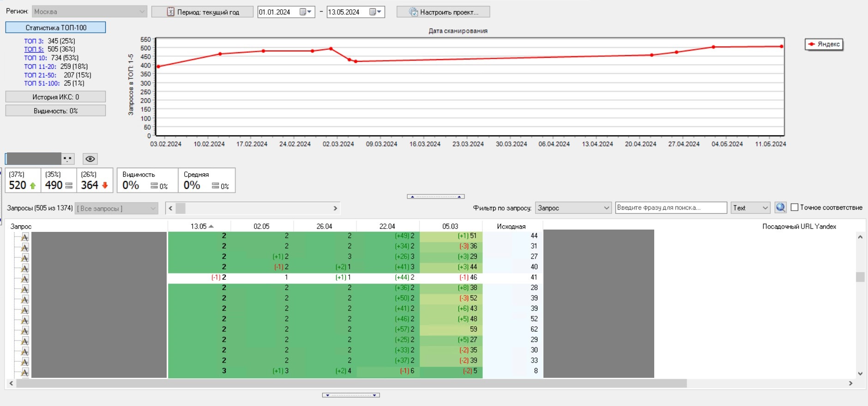868x406 pixels.
Task: Expand the Text match type dropdown
Action: [x=750, y=208]
